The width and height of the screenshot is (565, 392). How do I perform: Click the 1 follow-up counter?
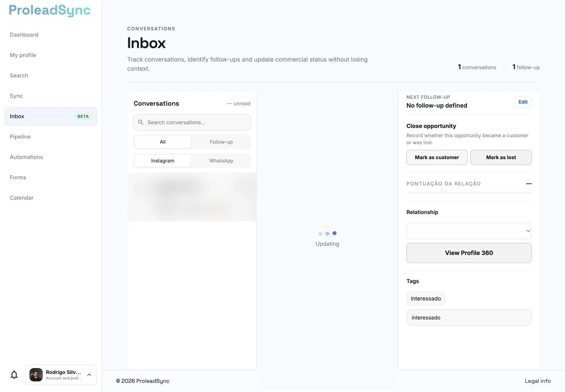[x=526, y=67]
